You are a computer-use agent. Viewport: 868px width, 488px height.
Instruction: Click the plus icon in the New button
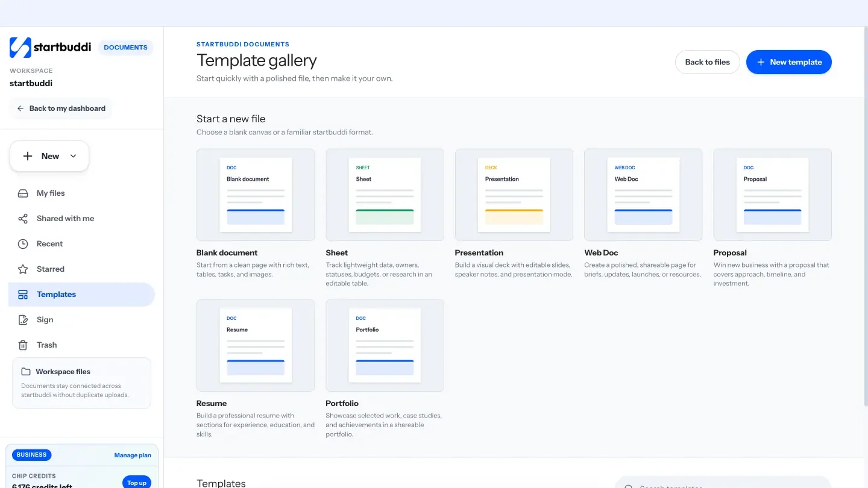pos(28,156)
